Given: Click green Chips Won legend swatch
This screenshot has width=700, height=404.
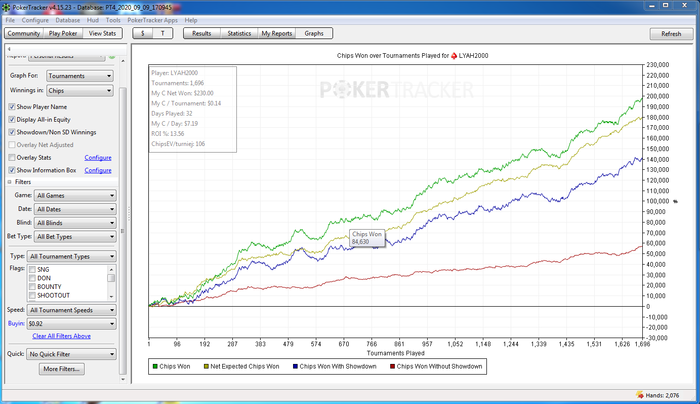Looking at the screenshot, I should coord(155,367).
